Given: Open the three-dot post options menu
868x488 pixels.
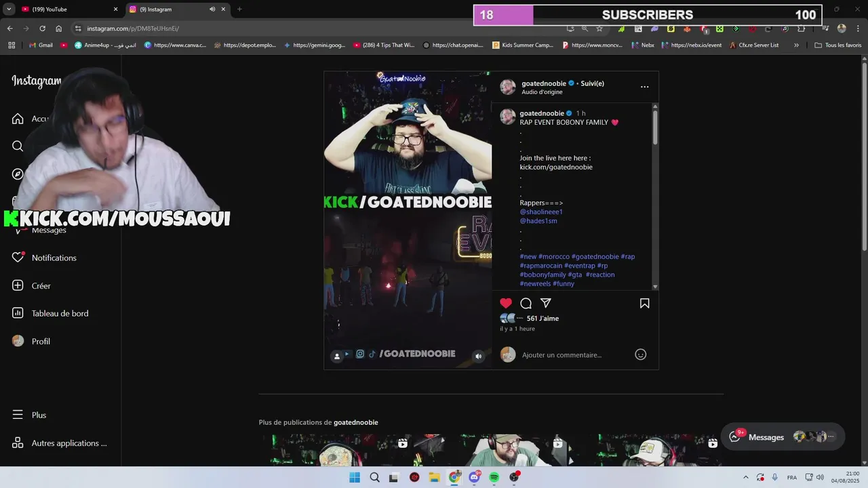Looking at the screenshot, I should click(x=645, y=87).
